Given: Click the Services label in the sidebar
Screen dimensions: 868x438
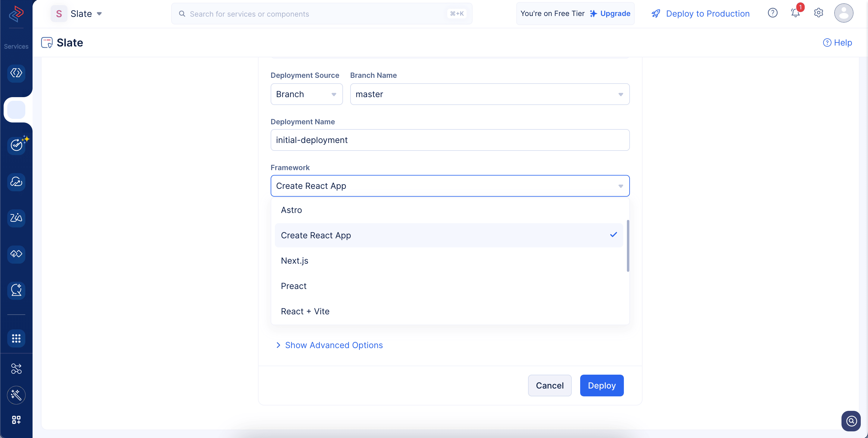Looking at the screenshot, I should (16, 46).
